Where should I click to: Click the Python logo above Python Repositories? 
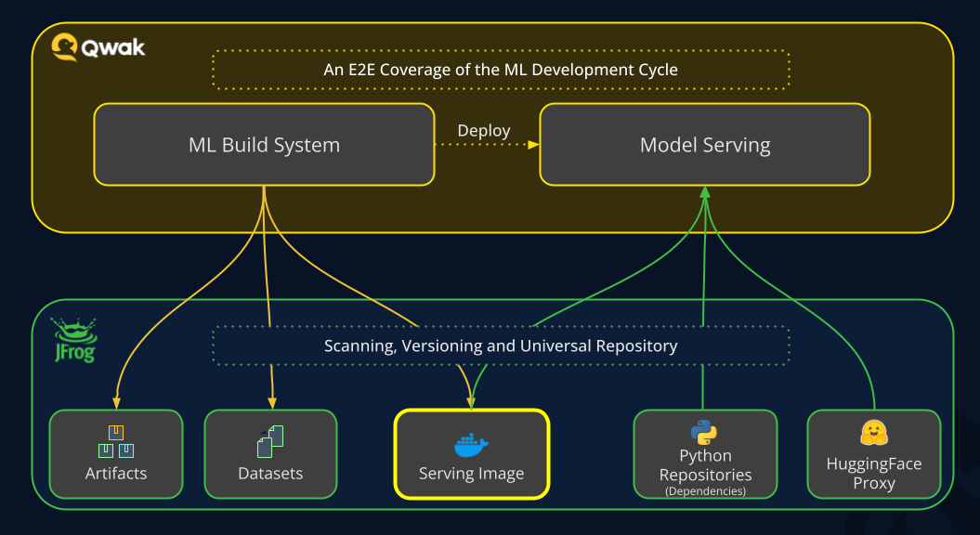705,429
